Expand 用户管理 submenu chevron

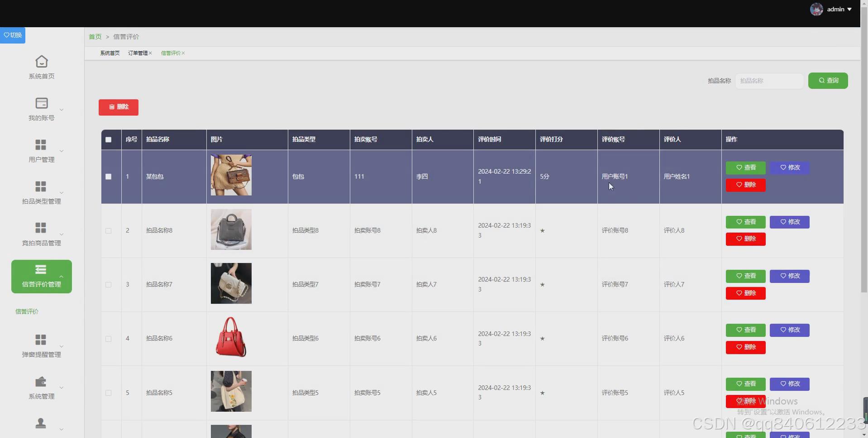click(x=62, y=151)
